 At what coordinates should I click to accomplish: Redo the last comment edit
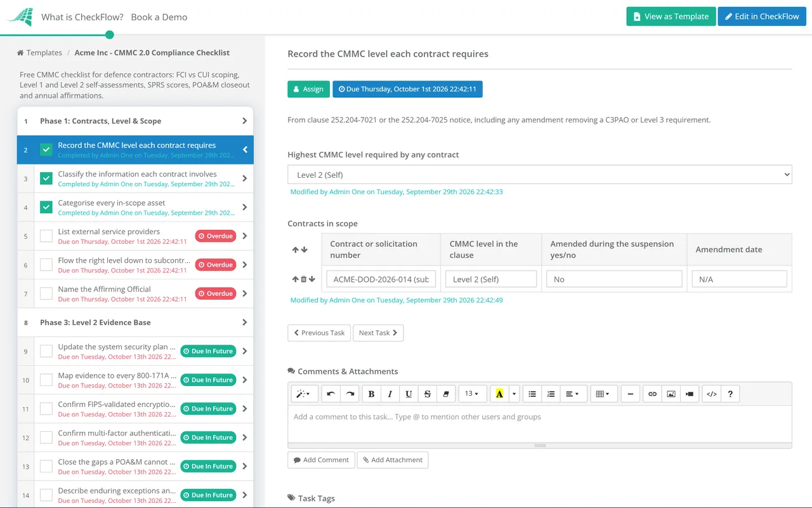(350, 394)
